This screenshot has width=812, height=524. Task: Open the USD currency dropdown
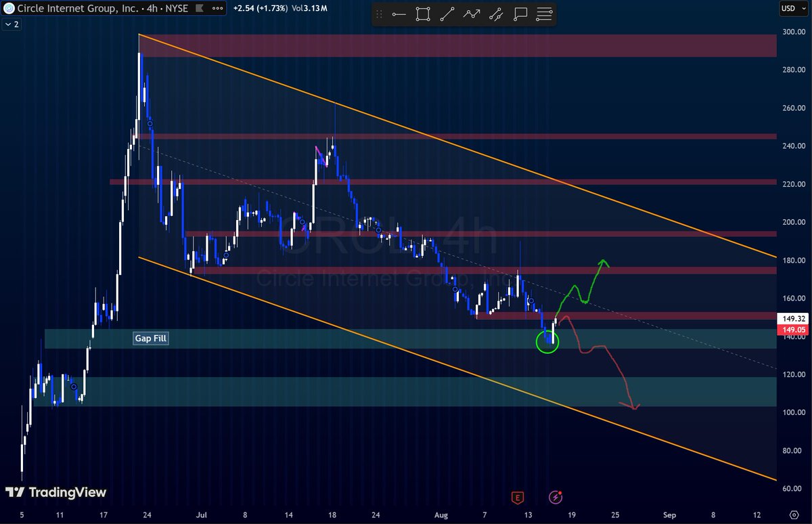(792, 9)
